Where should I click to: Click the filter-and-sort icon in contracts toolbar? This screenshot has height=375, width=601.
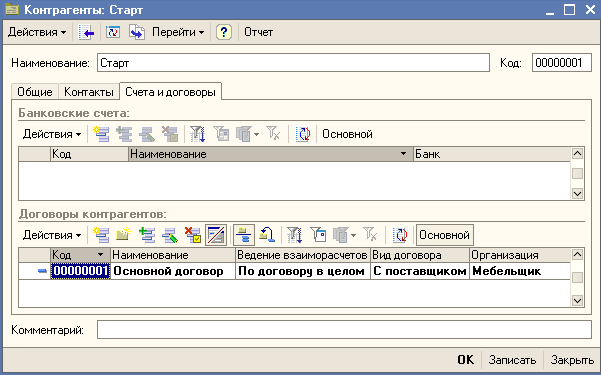294,235
